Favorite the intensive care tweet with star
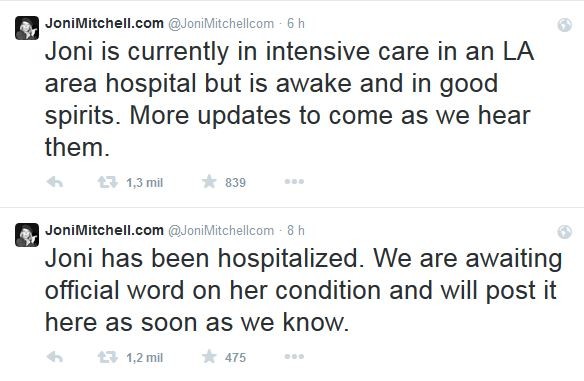Viewport: 584px width, 381px height. (x=209, y=182)
